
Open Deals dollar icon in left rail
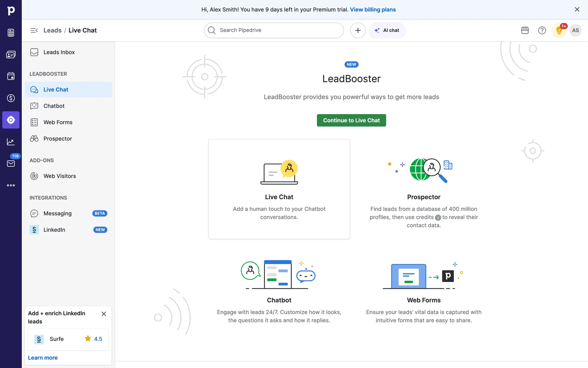click(x=11, y=98)
